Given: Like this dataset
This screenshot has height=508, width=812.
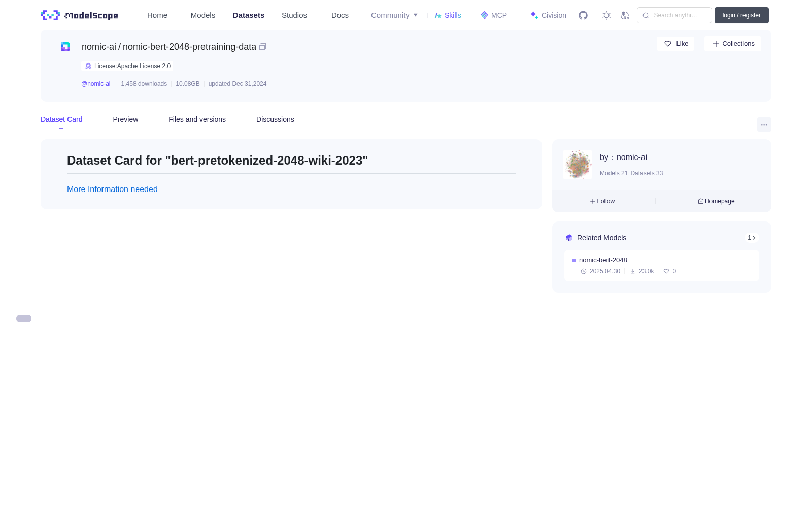Looking at the screenshot, I should coord(675,44).
